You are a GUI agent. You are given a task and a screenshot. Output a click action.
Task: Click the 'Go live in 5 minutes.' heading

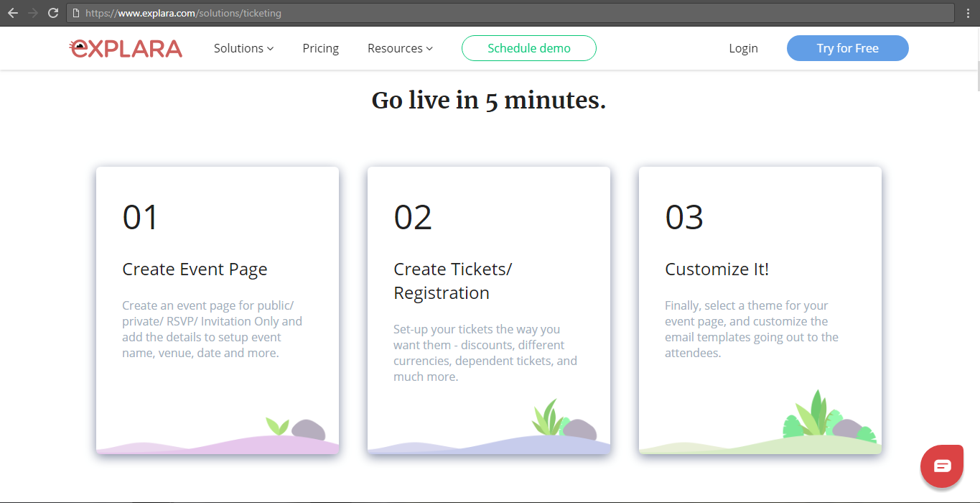point(489,100)
